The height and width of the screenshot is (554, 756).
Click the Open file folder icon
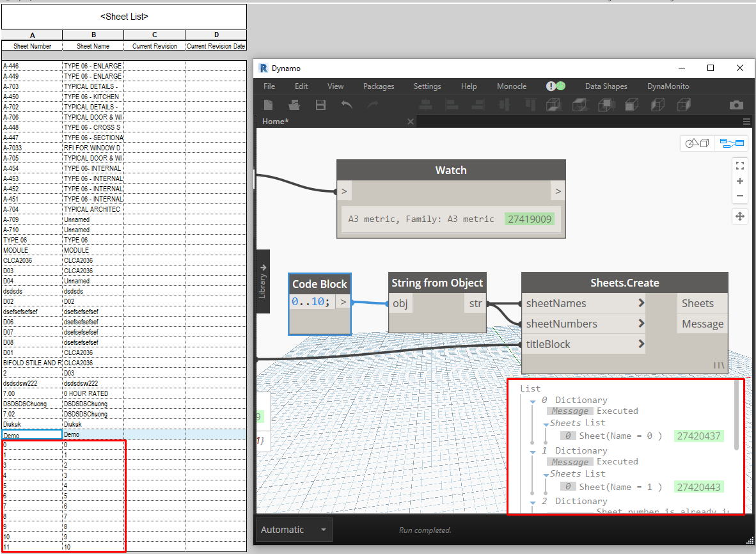(x=294, y=105)
